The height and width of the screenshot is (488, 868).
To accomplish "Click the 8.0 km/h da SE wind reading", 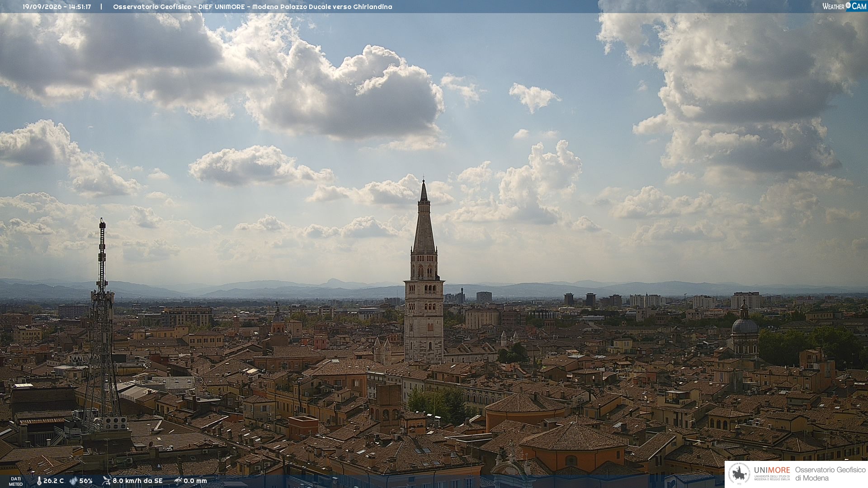I will tap(137, 481).
